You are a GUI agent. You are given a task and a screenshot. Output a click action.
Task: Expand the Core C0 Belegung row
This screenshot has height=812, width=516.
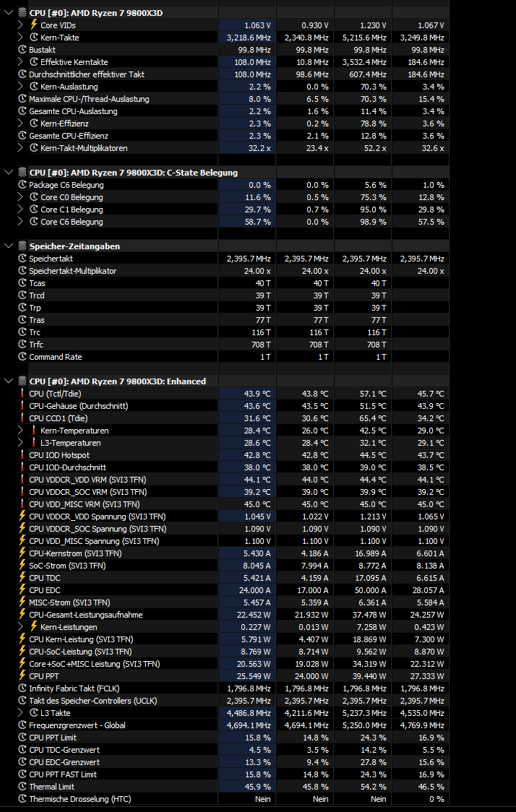tap(20, 197)
